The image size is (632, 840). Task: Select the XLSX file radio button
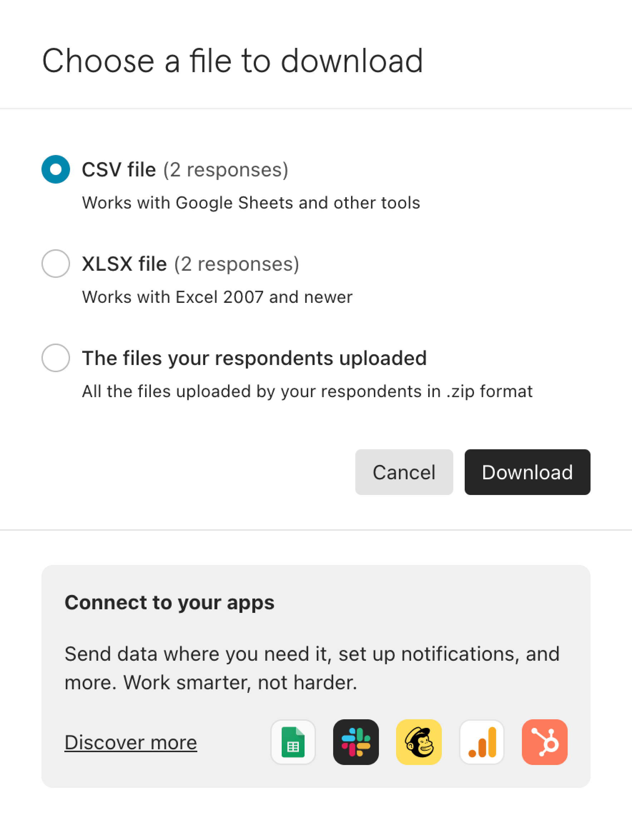click(x=55, y=264)
